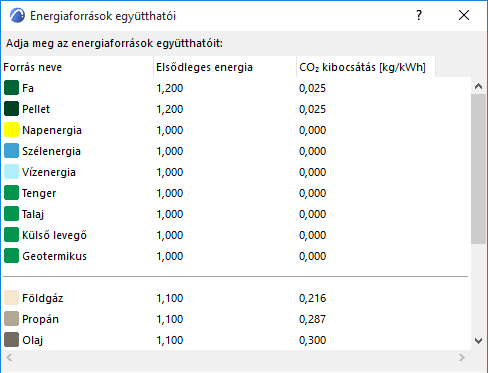488x373 pixels.
Task: Click the Fa dark green color swatch
Action: pyautogui.click(x=11, y=88)
